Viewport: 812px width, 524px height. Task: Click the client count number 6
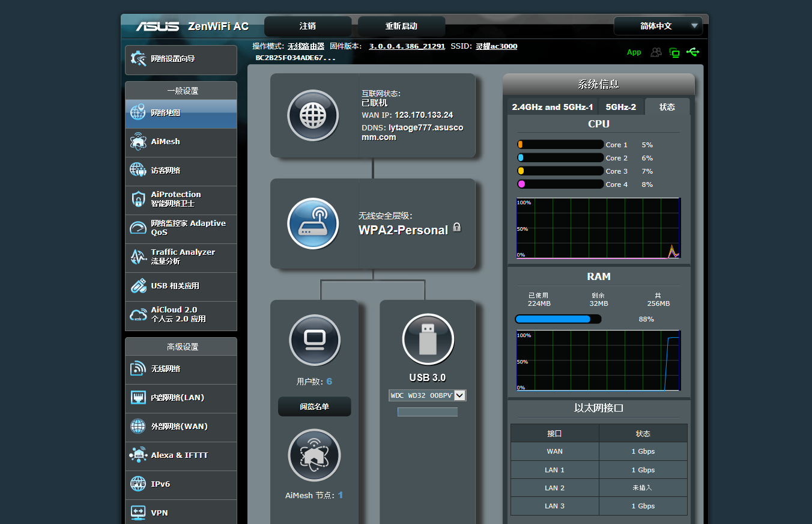coord(329,382)
